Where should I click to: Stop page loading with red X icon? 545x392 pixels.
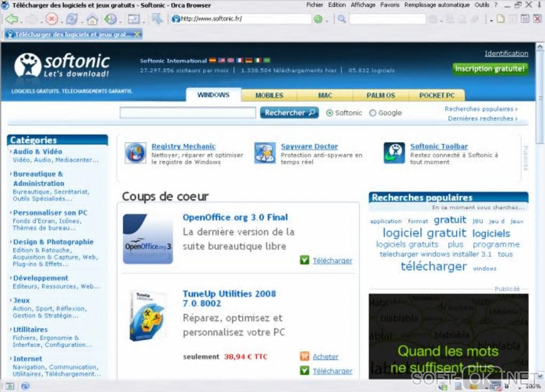point(51,19)
